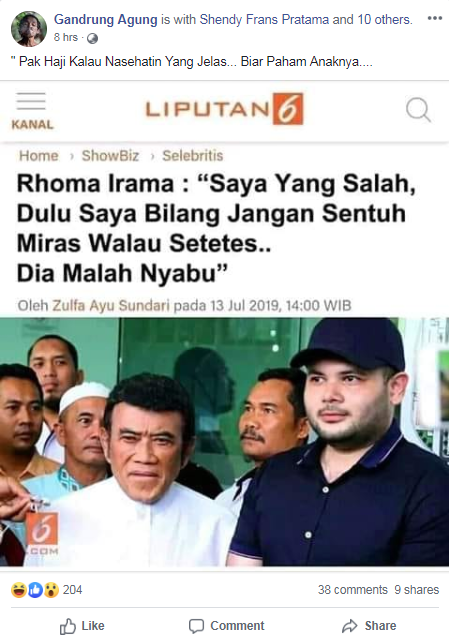
Task: Open the shared article photo
Action: click(224, 442)
